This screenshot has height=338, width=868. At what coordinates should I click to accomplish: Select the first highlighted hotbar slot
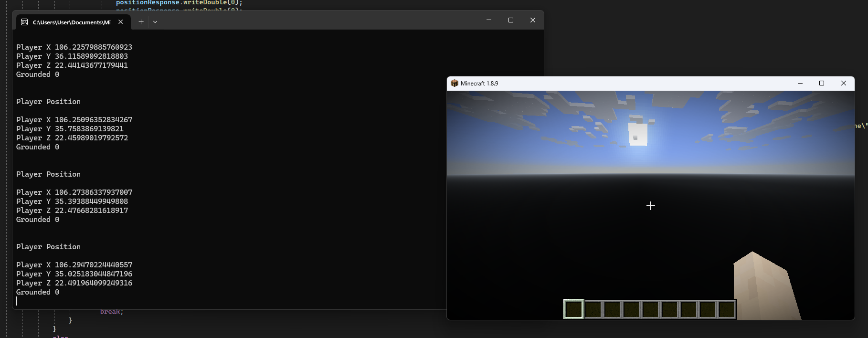[574, 309]
